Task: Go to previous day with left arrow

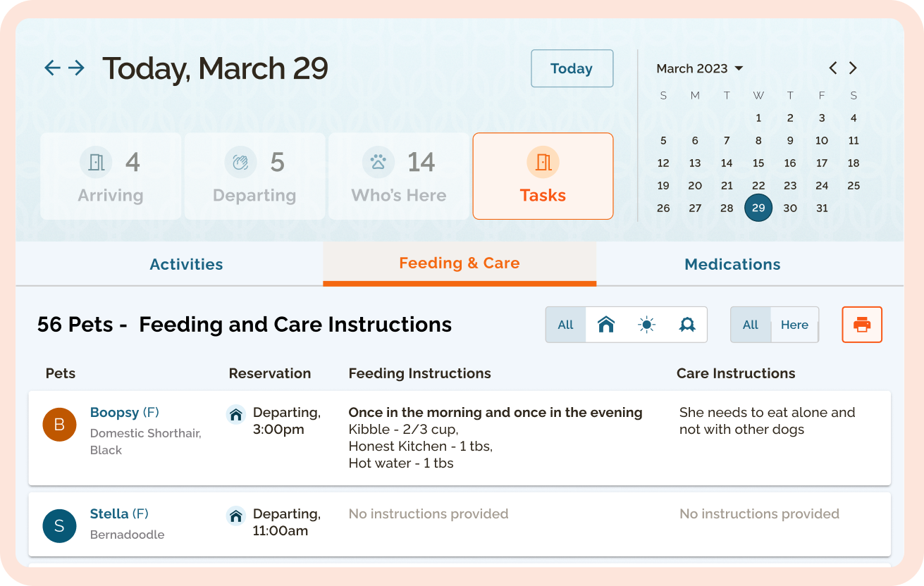Action: point(52,68)
